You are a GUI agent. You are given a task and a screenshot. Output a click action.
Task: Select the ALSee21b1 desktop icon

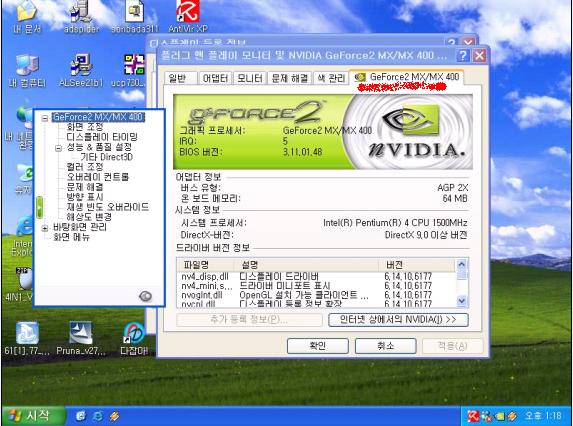pyautogui.click(x=81, y=70)
